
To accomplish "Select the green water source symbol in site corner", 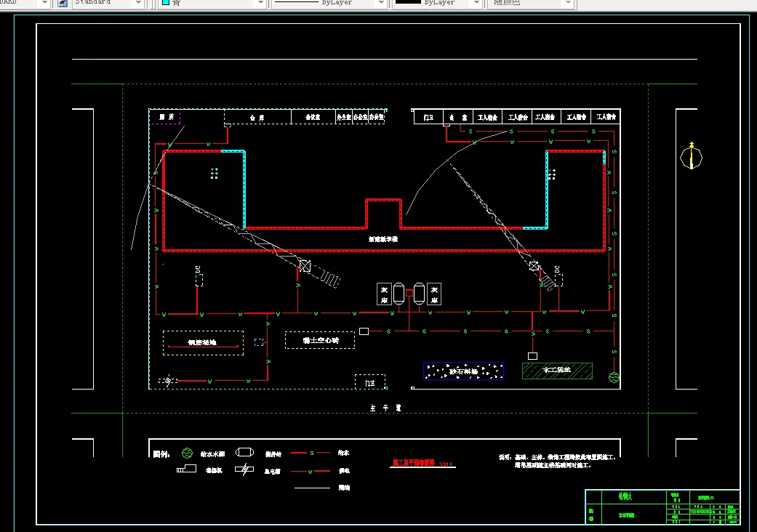I will [614, 377].
